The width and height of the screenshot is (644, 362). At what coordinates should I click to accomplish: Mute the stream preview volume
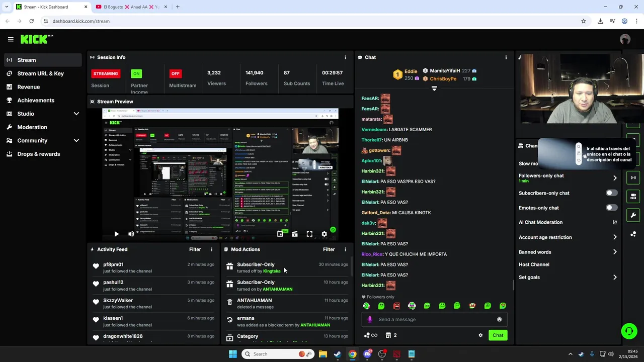point(131,234)
